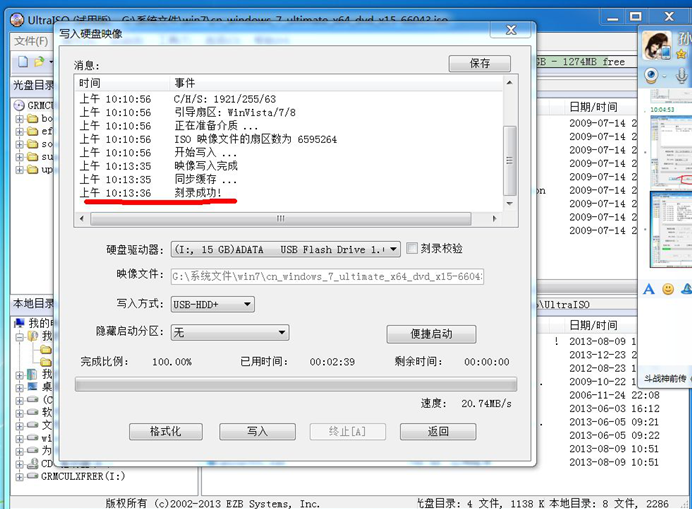Open the 写入方式 USB-HDD+ dropdown

[248, 304]
